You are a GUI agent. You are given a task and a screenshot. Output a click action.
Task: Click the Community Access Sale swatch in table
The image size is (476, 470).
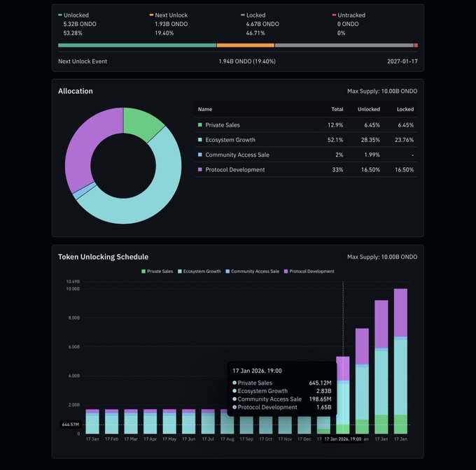click(199, 155)
